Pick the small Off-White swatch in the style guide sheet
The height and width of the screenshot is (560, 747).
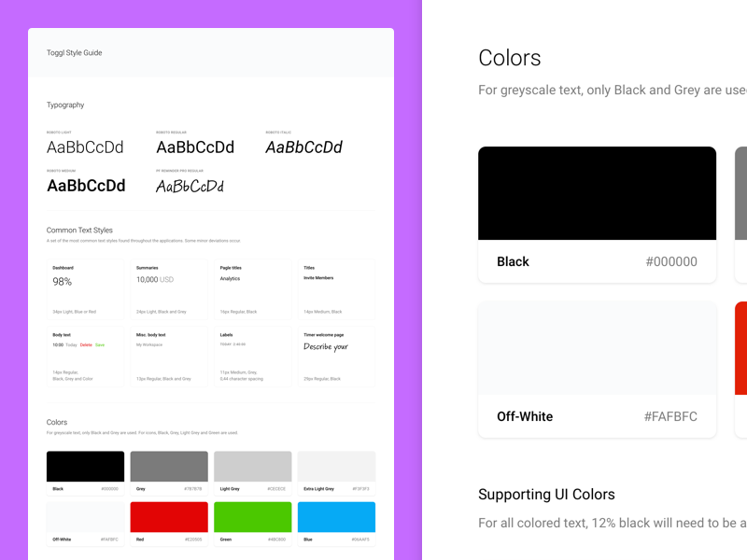tap(85, 524)
